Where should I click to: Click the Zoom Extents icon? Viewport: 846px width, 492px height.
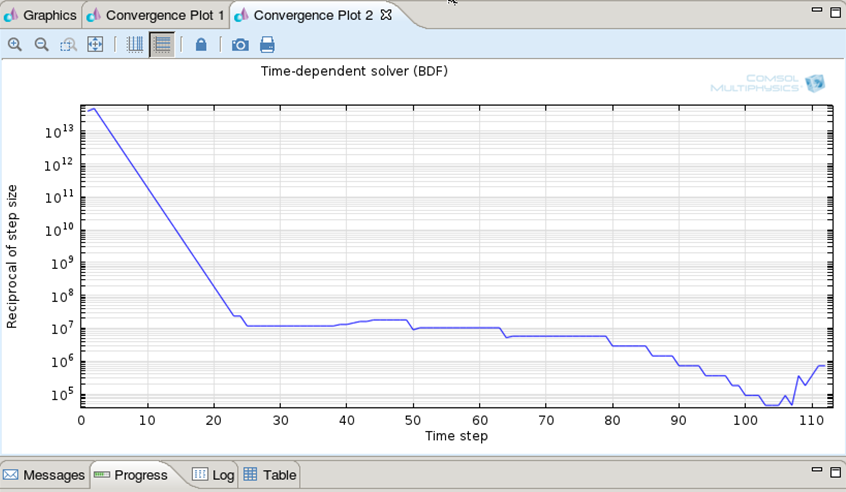(95, 45)
